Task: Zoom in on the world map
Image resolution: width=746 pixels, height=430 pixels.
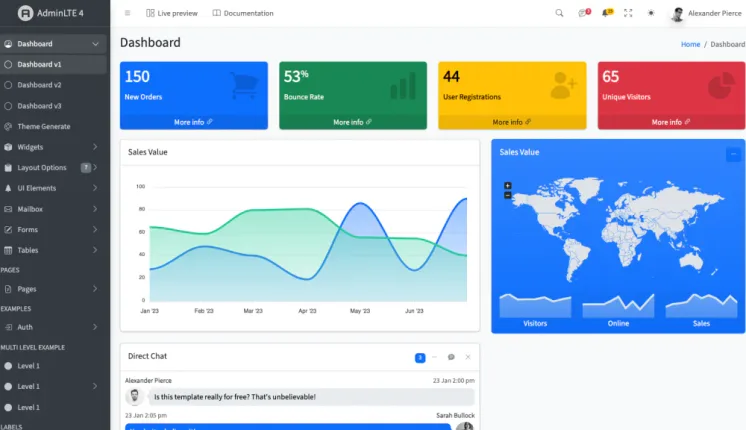Action: 508,186
